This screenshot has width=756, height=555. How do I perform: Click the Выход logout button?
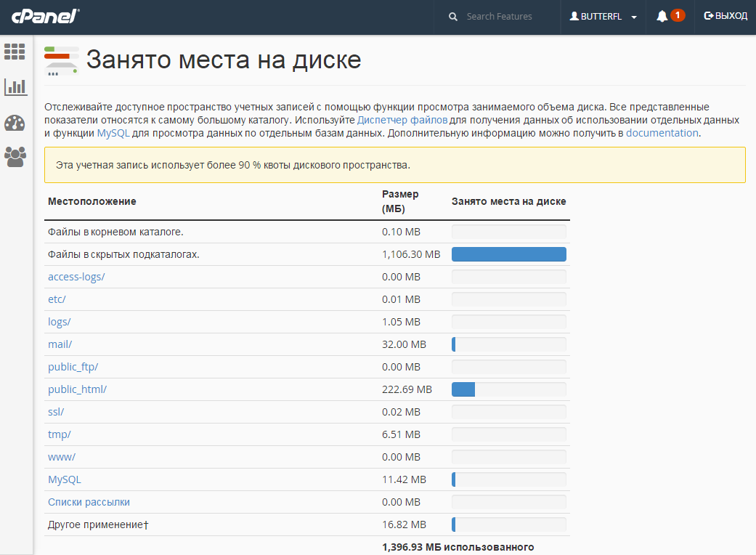coord(725,16)
